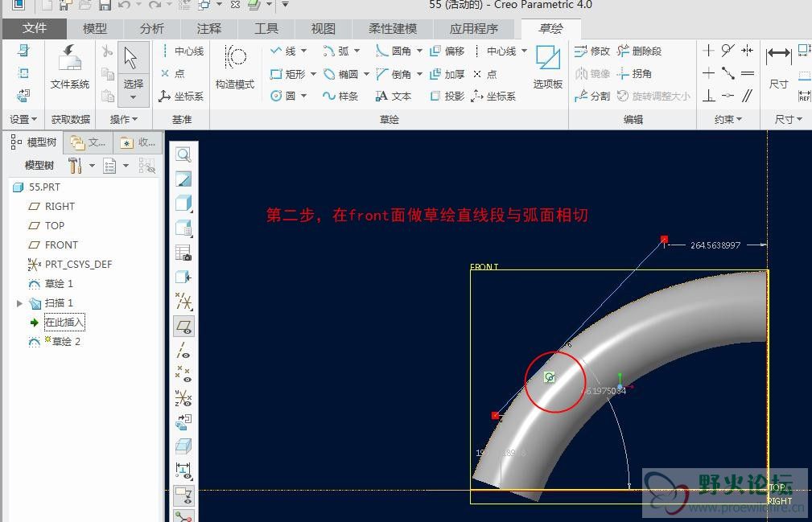
Task: Pick the Rectangle (矩形) sketch tool
Action: [288, 74]
